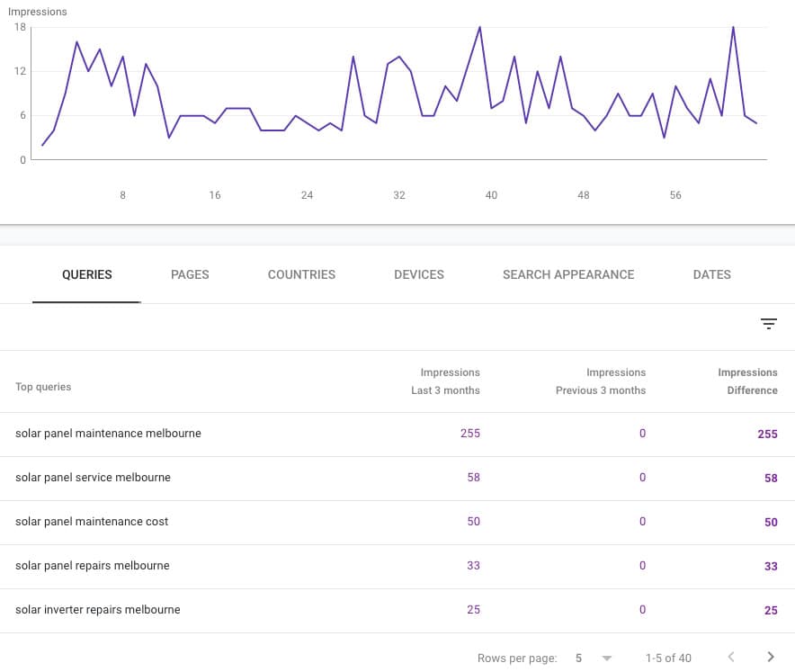Click bold 50 in the Difference column
Screen dimensions: 795x672
point(772,523)
